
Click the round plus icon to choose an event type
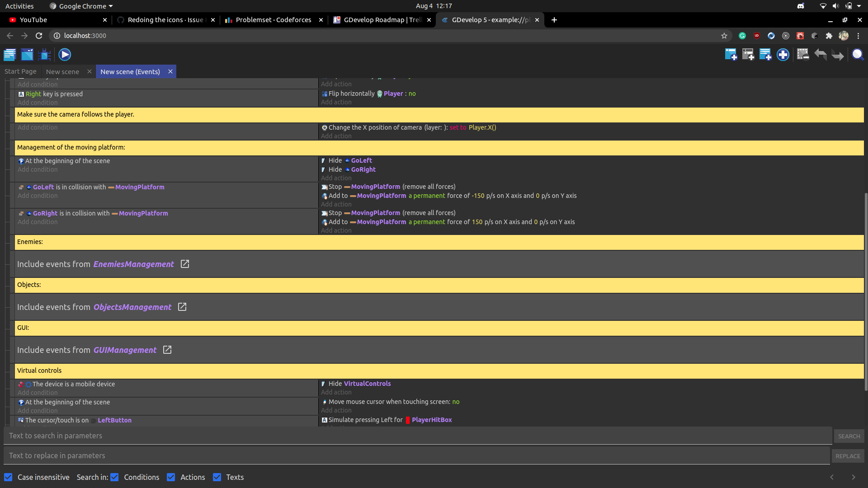coord(783,55)
